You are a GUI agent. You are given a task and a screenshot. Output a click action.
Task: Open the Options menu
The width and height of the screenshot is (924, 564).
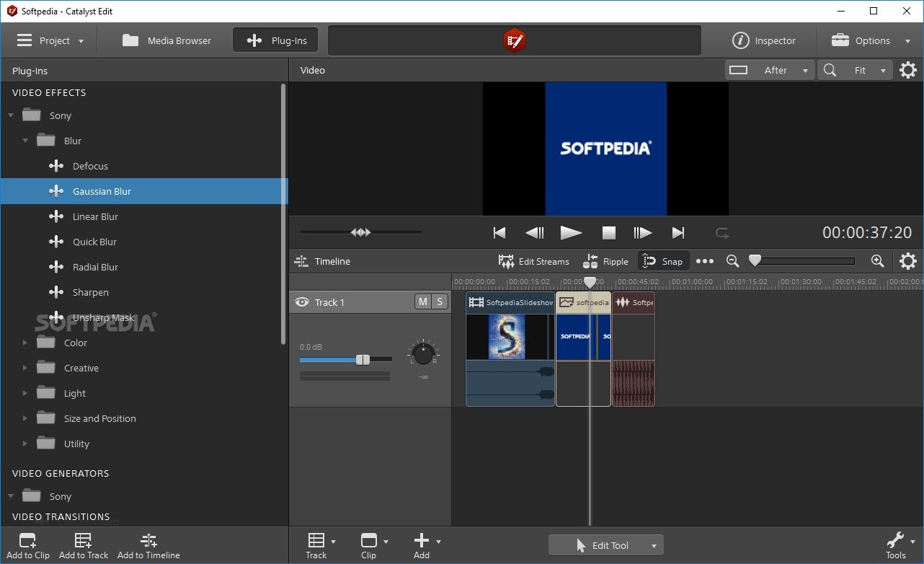coord(871,40)
